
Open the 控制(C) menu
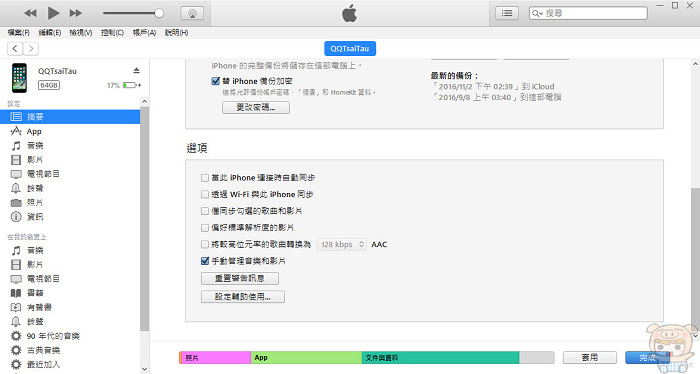[112, 33]
